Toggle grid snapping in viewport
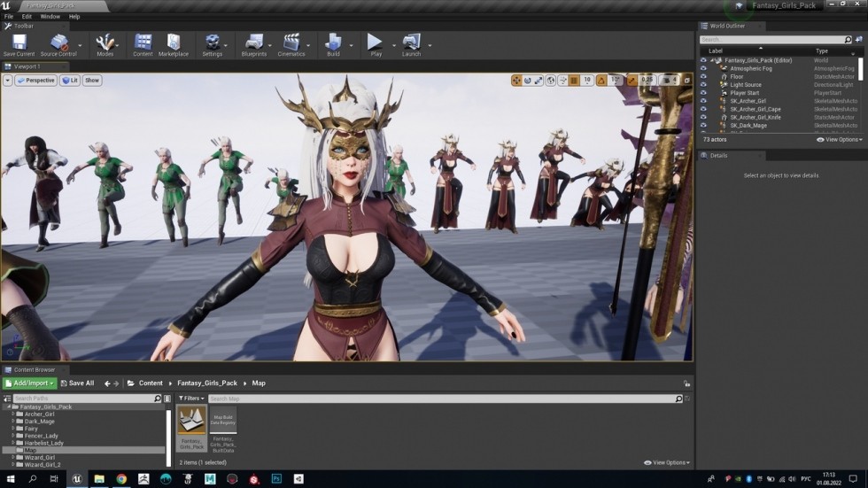This screenshot has height=488, width=868. pyautogui.click(x=574, y=81)
